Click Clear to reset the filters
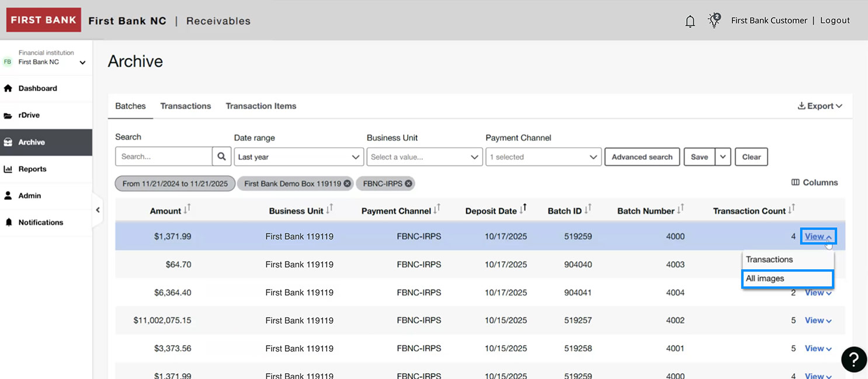Viewport: 868px width, 379px height. (751, 157)
